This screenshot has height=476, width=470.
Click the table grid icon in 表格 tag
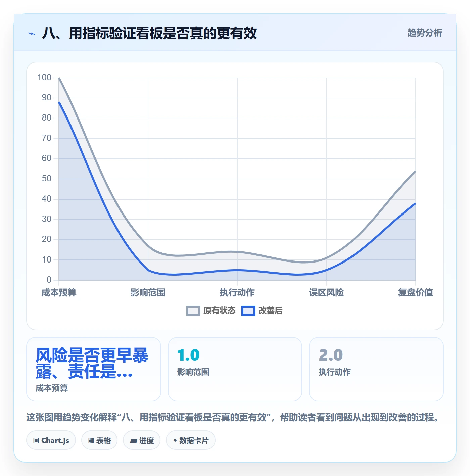click(x=91, y=441)
